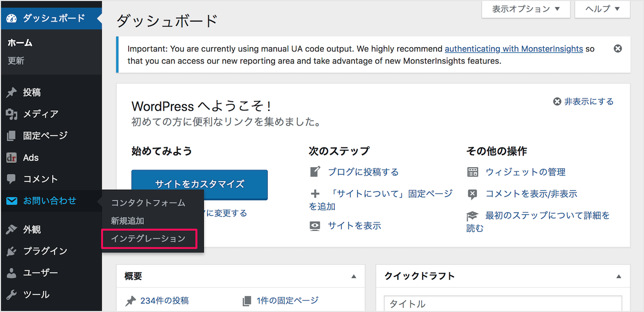Click the dr Ads plugin icon
Screen dimensions: 644x312
(12, 158)
